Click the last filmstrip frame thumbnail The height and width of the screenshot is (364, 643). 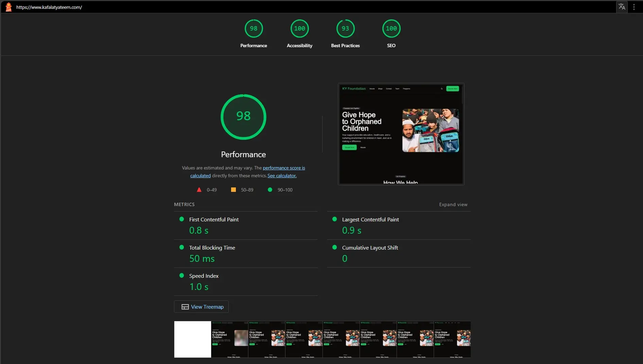click(x=452, y=339)
